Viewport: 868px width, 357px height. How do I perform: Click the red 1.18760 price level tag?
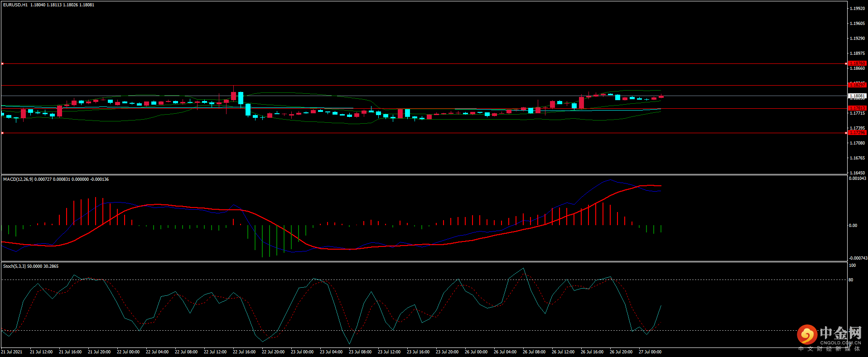[857, 63]
